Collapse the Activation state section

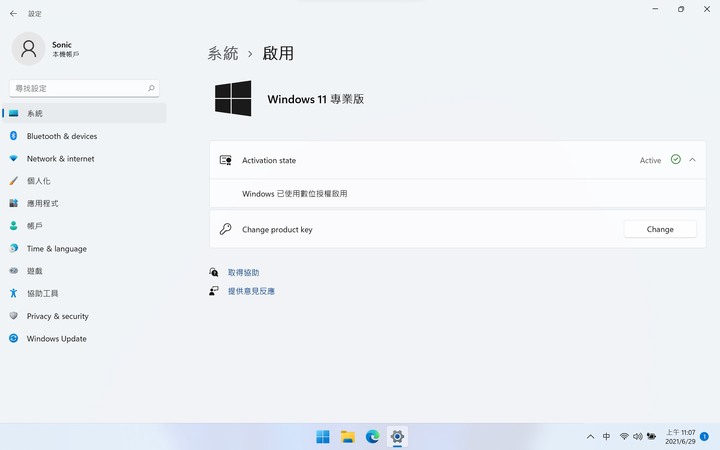click(x=692, y=160)
